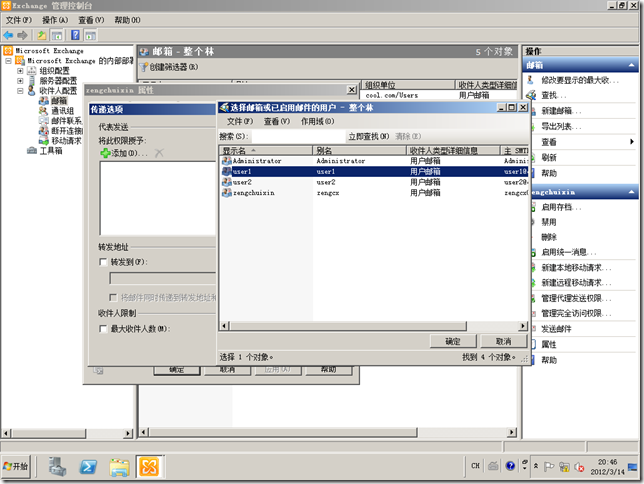Collapse the 收件人配置 tree node
The height and width of the screenshot is (484, 644).
(20, 90)
